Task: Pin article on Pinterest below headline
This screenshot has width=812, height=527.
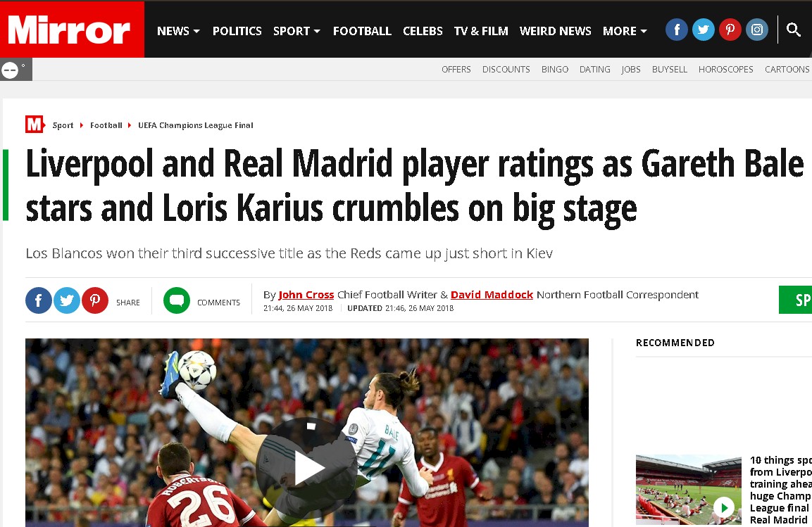Action: (95, 300)
